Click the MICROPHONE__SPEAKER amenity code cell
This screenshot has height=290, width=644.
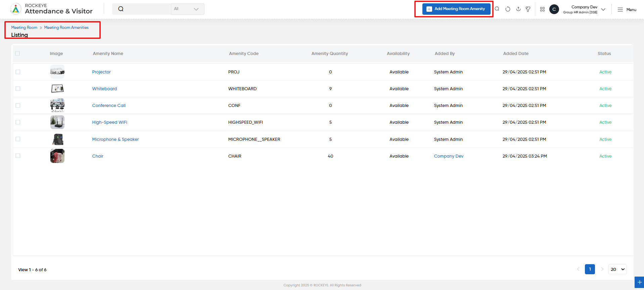pos(254,139)
